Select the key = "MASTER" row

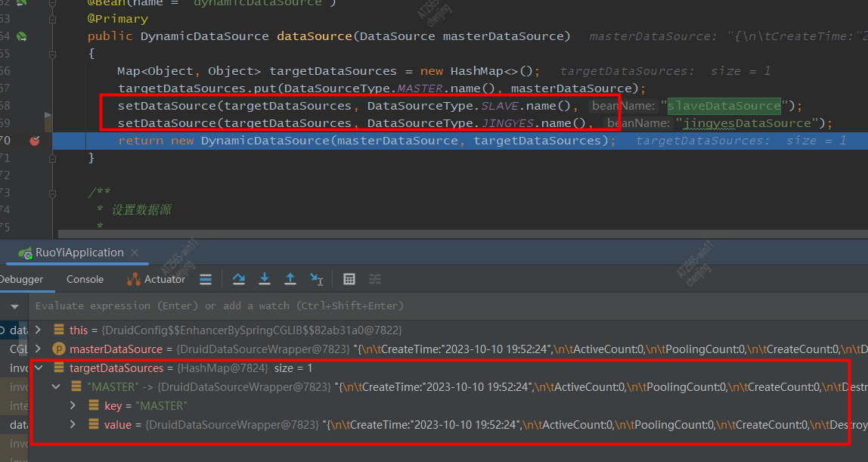click(448, 405)
